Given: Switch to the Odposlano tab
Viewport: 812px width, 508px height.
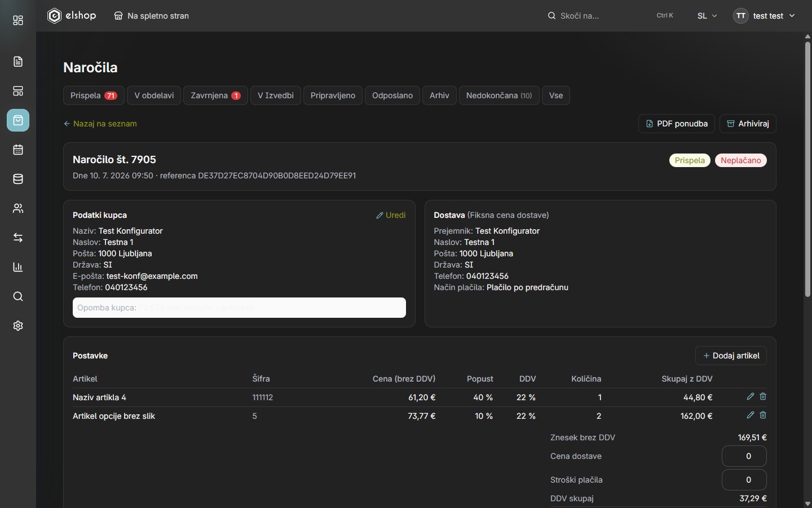Looking at the screenshot, I should click(392, 95).
